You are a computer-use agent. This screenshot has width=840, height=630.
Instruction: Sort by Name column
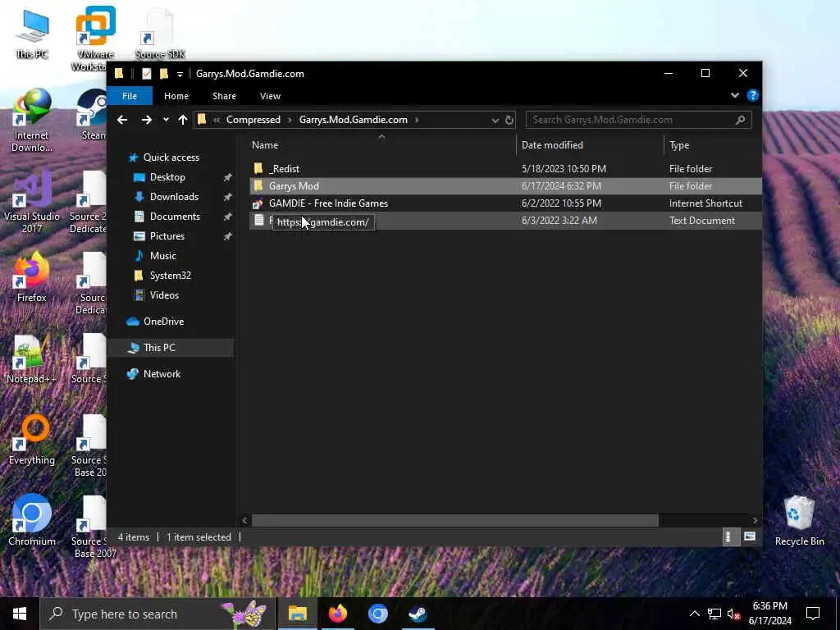tap(382, 145)
